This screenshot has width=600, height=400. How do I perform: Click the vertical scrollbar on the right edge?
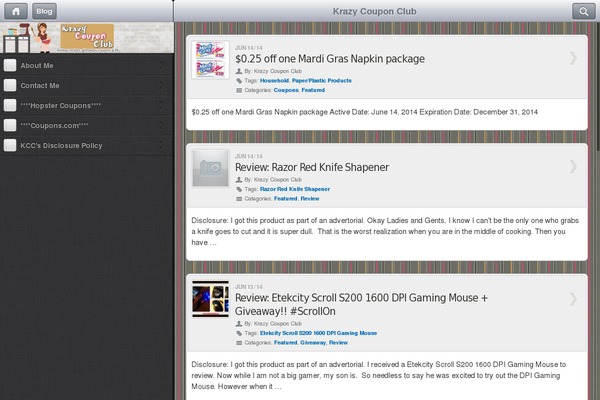point(598,88)
